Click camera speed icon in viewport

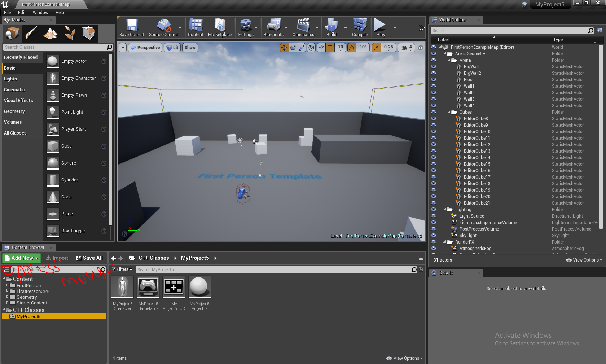pos(404,48)
